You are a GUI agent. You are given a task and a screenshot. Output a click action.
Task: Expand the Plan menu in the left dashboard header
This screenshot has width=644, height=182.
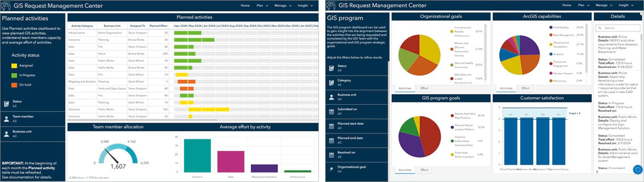262,6
